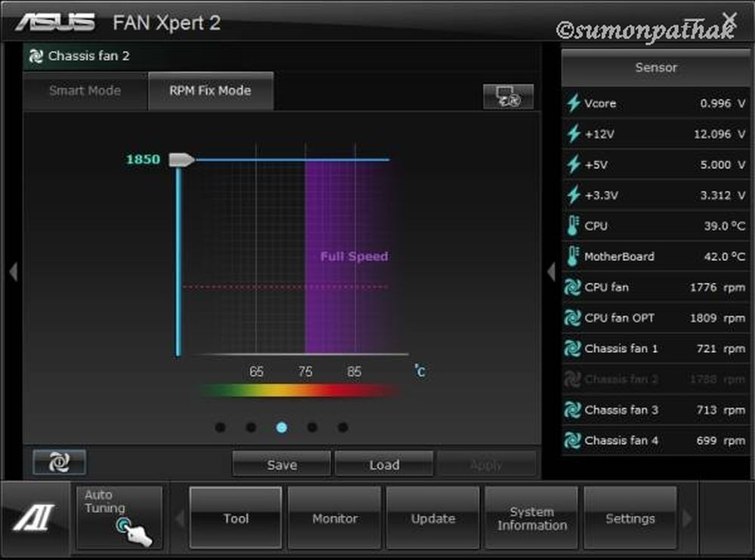
Task: Click the monitor icon button near RPM Fix Mode
Action: (507, 97)
